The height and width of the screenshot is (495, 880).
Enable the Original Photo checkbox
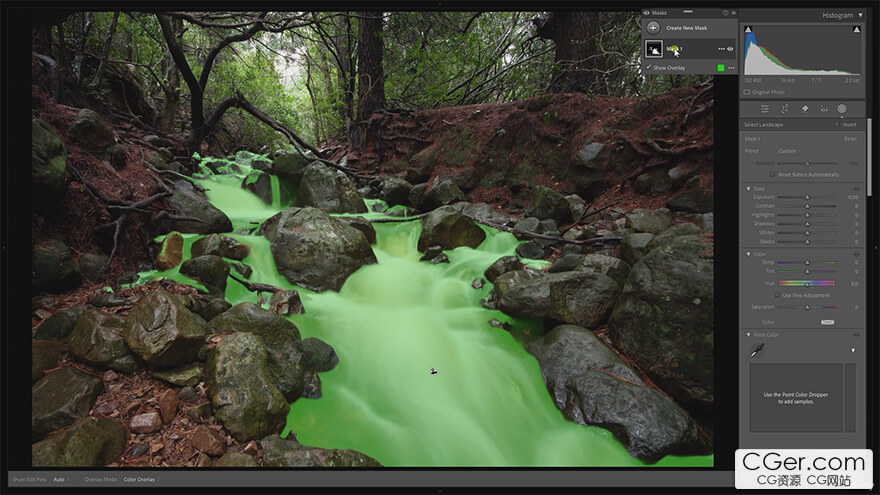[x=747, y=92]
